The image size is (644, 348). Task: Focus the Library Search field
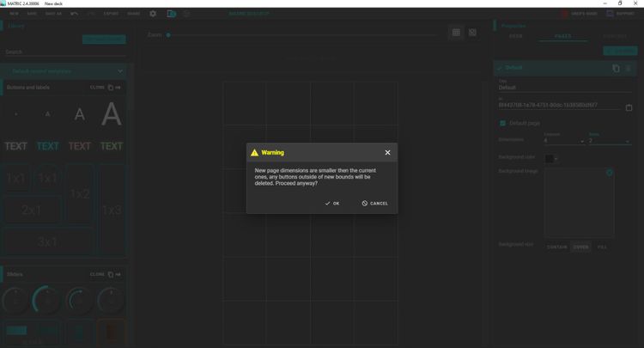tap(65, 52)
